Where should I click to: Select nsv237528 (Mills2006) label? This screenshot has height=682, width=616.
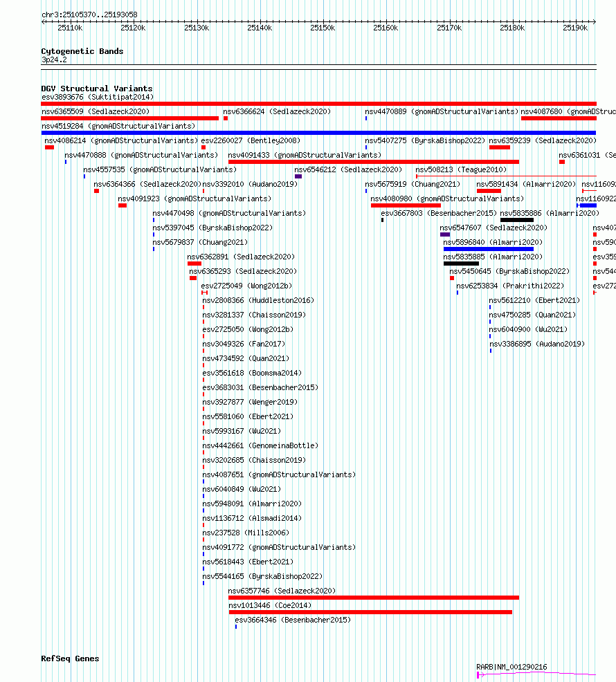pos(246,533)
